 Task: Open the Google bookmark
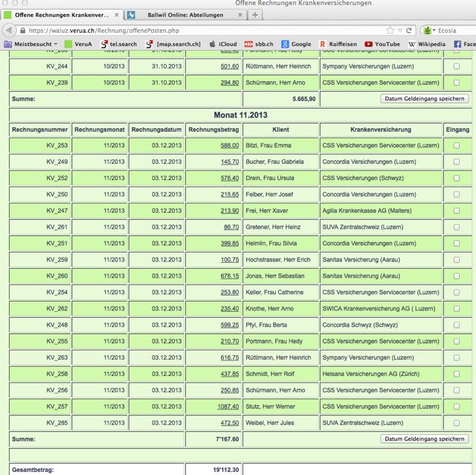click(295, 44)
